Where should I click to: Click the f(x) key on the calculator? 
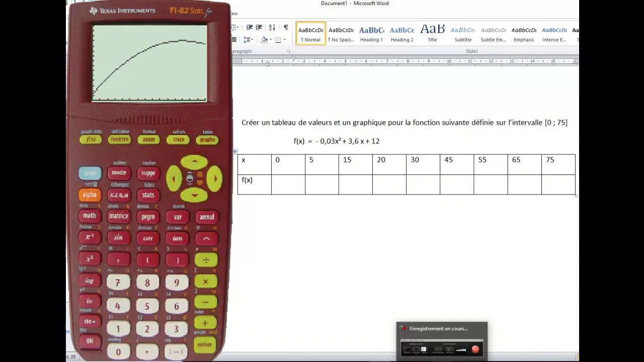tap(91, 140)
